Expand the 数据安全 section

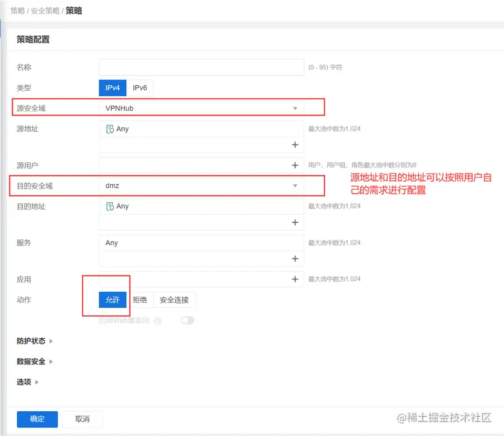click(x=34, y=361)
